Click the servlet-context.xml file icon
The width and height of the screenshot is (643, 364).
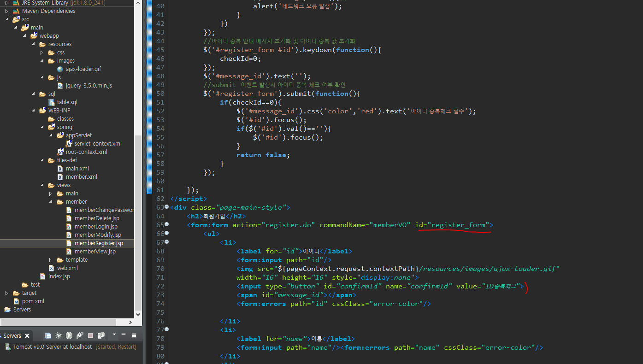pos(69,144)
